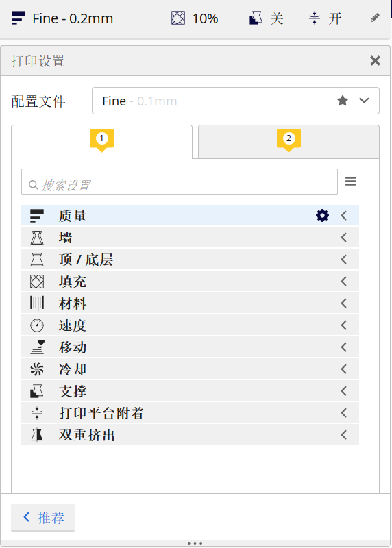Click the 推荐 recommended button

[x=42, y=517]
